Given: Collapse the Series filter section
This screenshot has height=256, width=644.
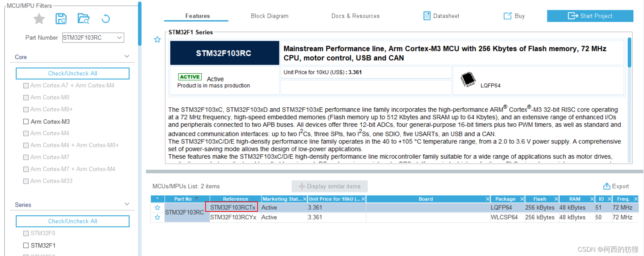Looking at the screenshot, I should (127, 204).
